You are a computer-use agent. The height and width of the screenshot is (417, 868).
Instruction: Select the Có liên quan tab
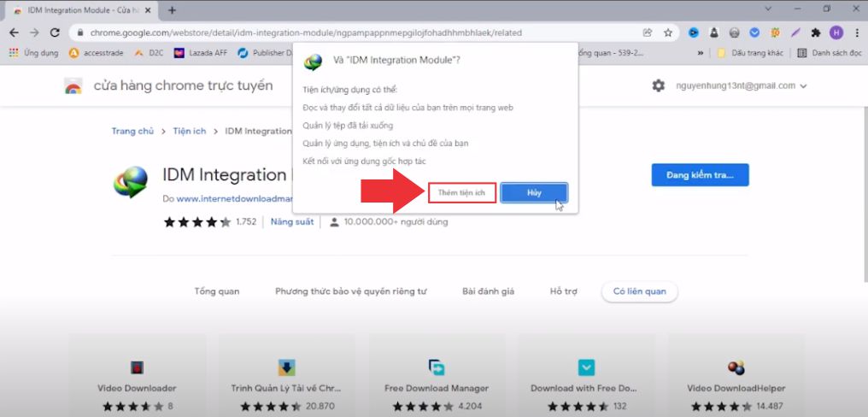tap(639, 291)
